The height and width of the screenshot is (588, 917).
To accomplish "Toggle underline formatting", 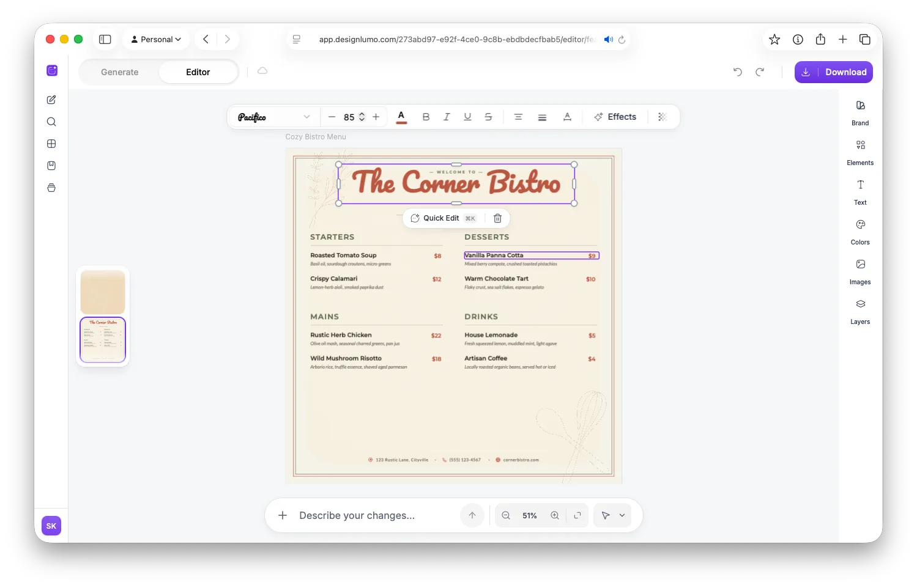I will [467, 117].
